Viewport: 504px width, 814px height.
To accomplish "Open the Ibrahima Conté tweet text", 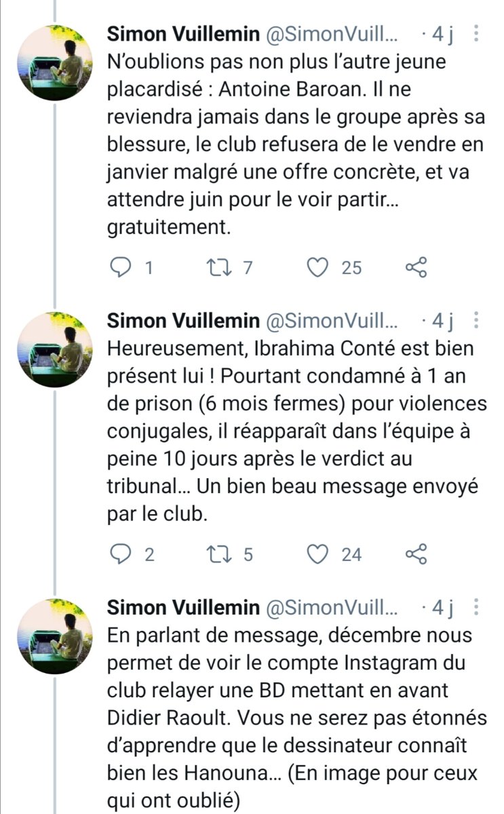I will [x=297, y=431].
